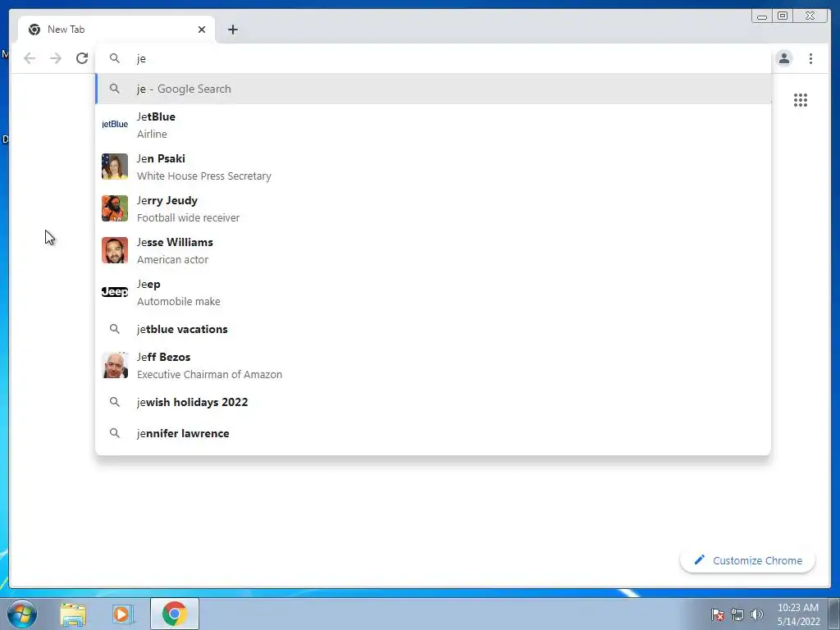Reload the current page

coord(82,58)
